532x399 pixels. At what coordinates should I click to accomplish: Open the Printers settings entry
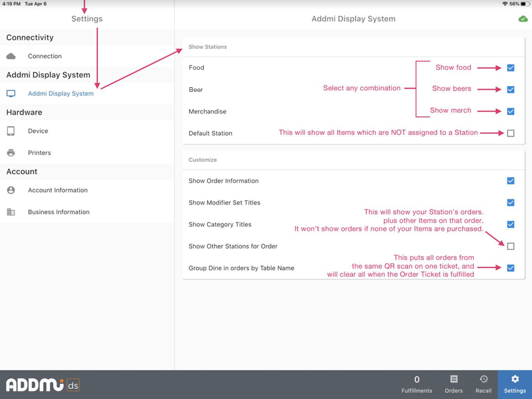click(x=87, y=152)
